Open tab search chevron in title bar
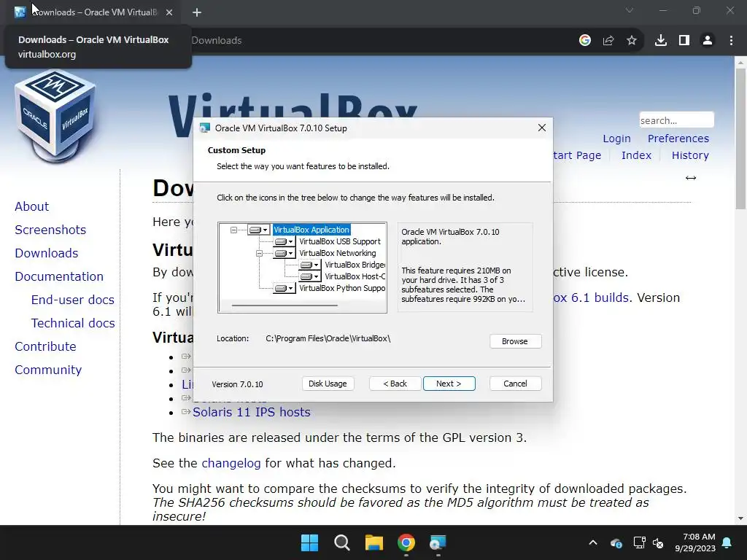 [630, 10]
